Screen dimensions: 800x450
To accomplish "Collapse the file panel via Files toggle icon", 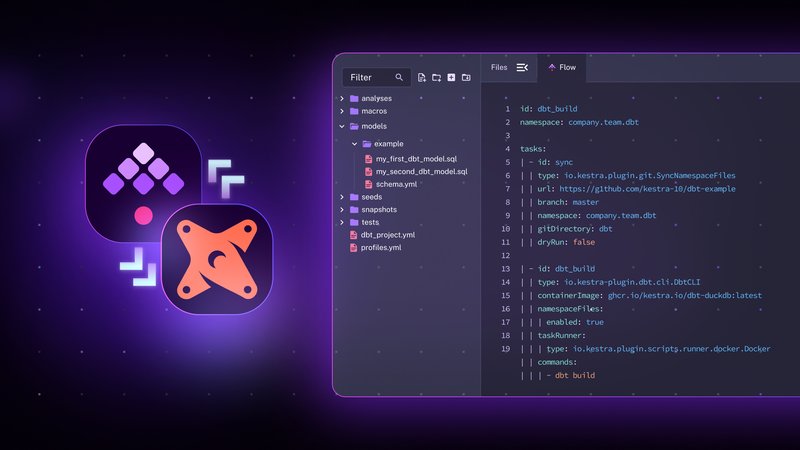I will 522,67.
